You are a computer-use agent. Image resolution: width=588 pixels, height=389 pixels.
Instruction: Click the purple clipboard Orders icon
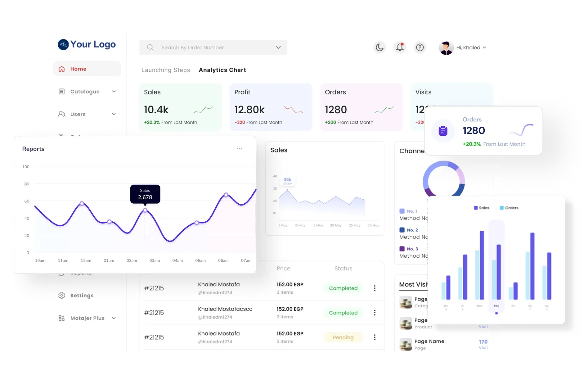(x=443, y=131)
